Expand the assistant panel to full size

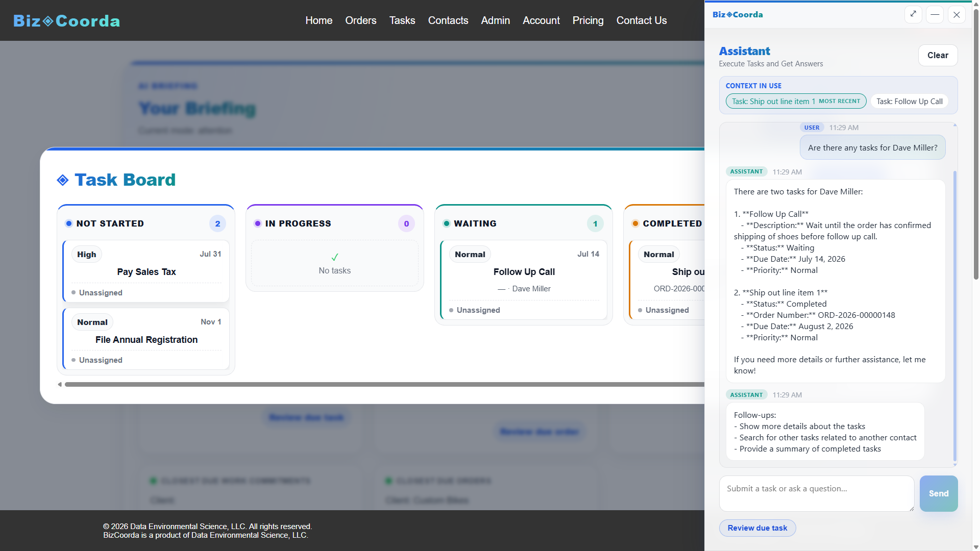pyautogui.click(x=913, y=14)
